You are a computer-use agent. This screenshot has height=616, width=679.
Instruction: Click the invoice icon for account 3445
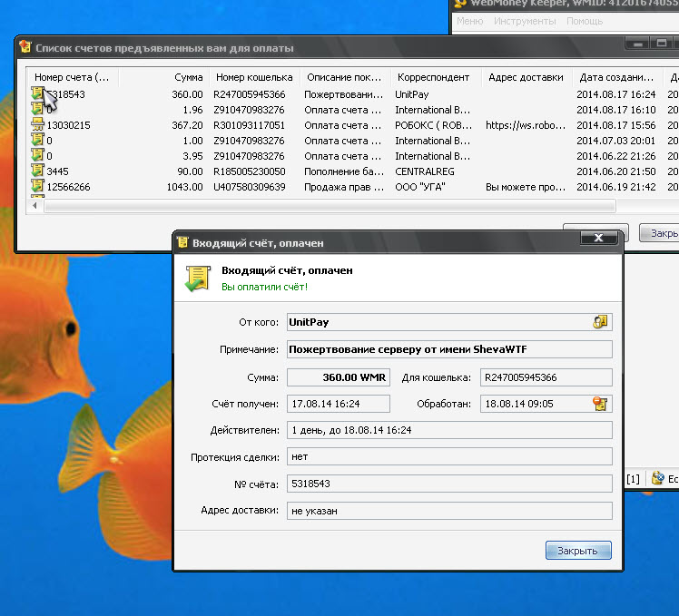pos(37,171)
